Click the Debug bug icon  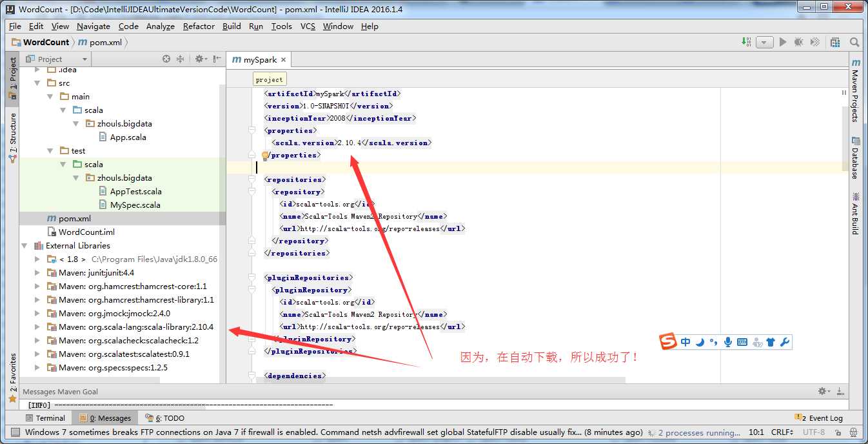pos(799,42)
